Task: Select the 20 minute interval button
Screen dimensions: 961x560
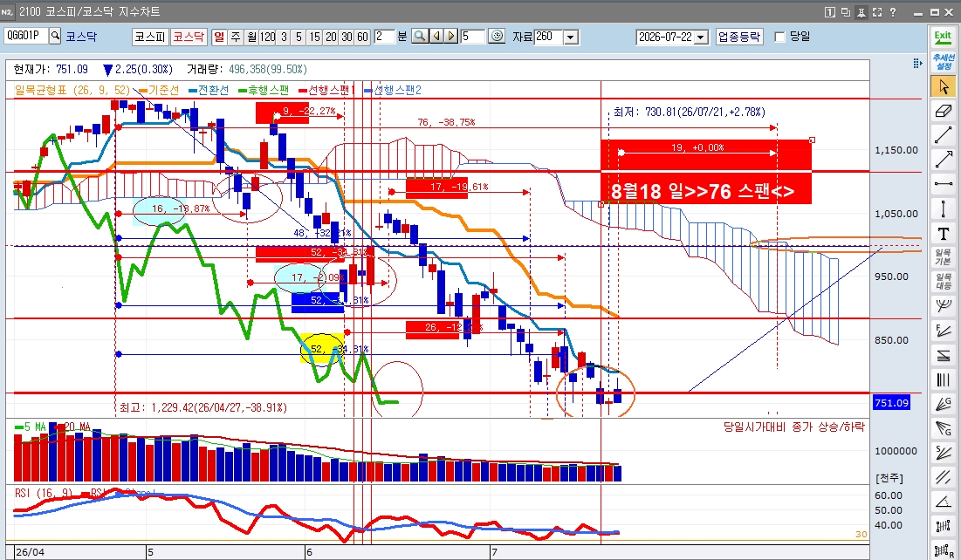Action: pos(331,37)
